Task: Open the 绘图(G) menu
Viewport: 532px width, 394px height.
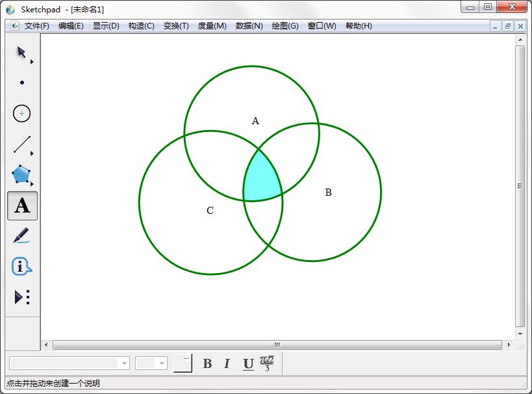Action: coord(285,26)
